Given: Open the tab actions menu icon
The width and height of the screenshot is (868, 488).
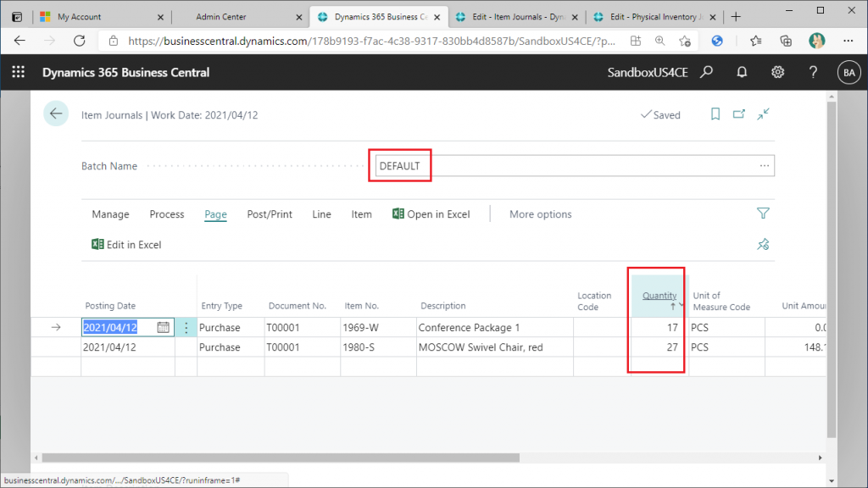Looking at the screenshot, I should (17, 17).
